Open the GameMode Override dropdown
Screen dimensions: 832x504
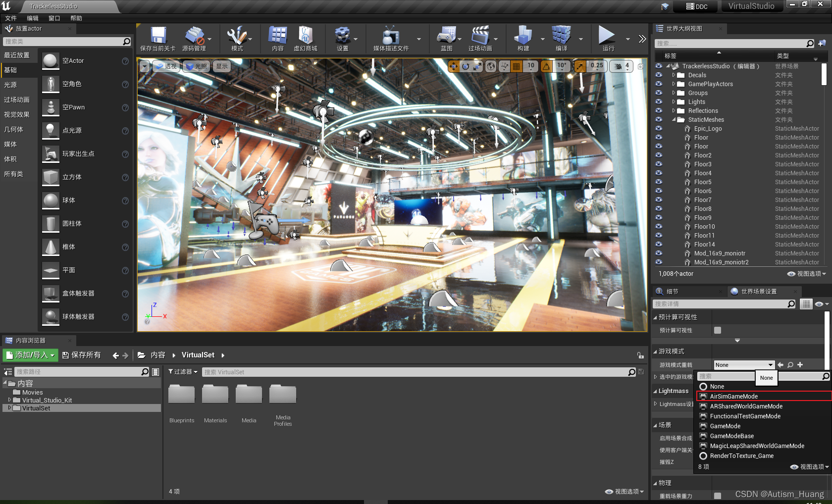point(743,365)
